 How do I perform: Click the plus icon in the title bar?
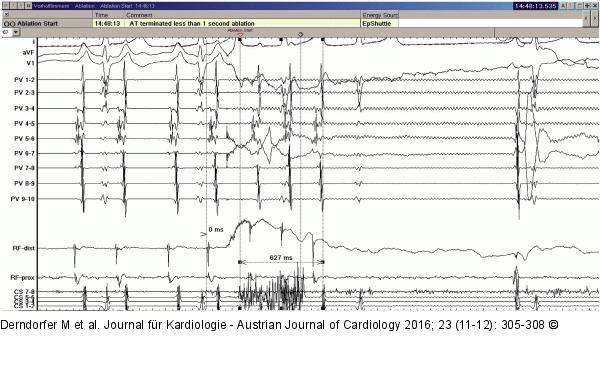pos(587,6)
